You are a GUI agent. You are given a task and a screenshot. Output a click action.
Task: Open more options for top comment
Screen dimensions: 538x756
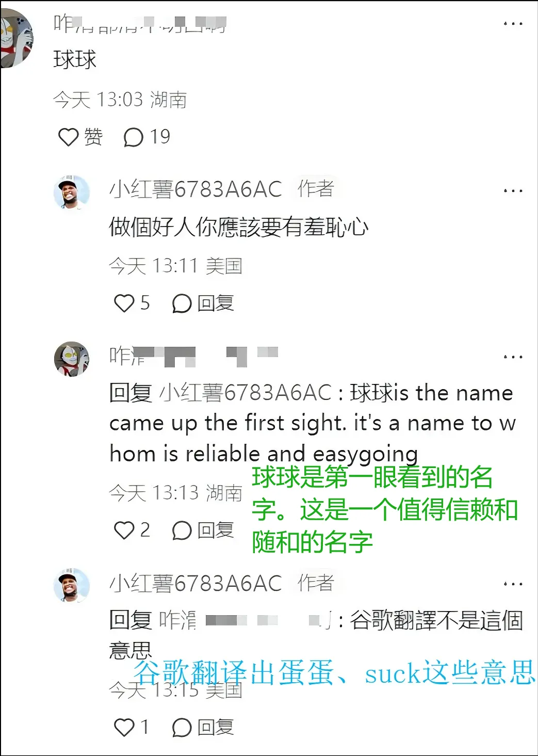[x=513, y=24]
